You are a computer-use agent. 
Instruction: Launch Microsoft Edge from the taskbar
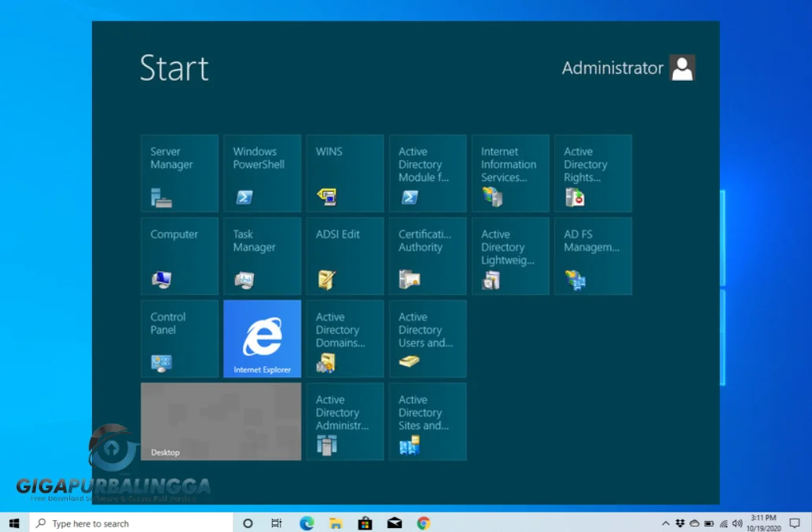(307, 523)
